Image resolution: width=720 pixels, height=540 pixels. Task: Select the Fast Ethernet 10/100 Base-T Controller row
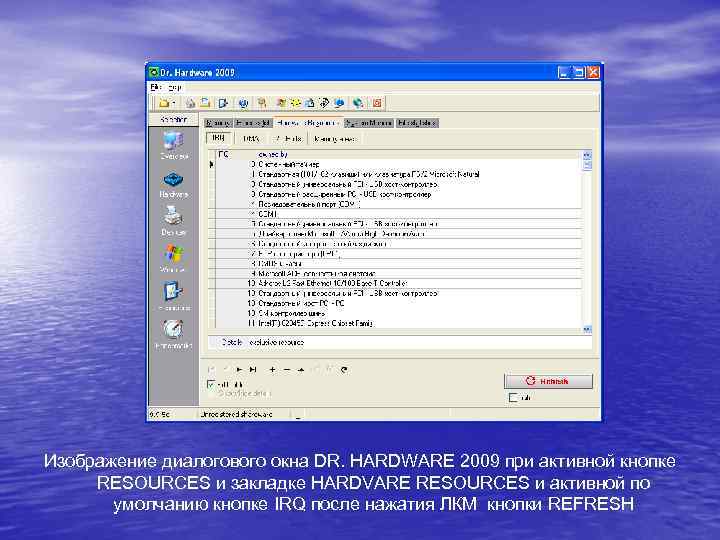pyautogui.click(x=395, y=283)
